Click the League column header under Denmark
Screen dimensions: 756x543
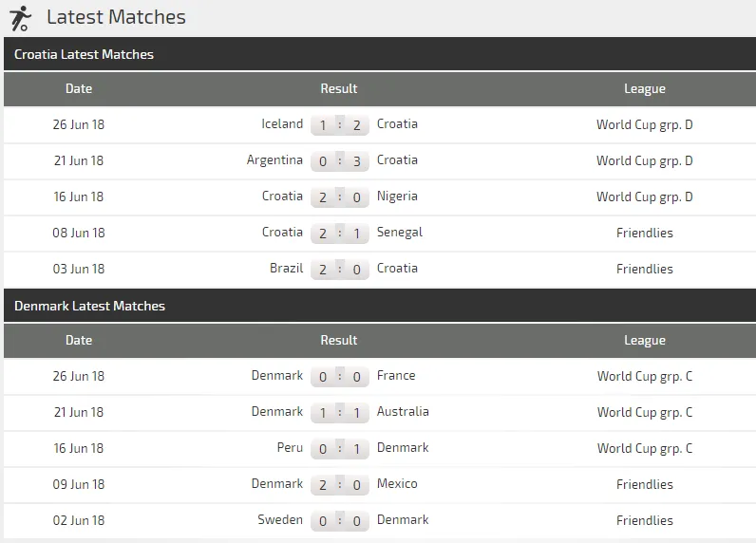644,341
